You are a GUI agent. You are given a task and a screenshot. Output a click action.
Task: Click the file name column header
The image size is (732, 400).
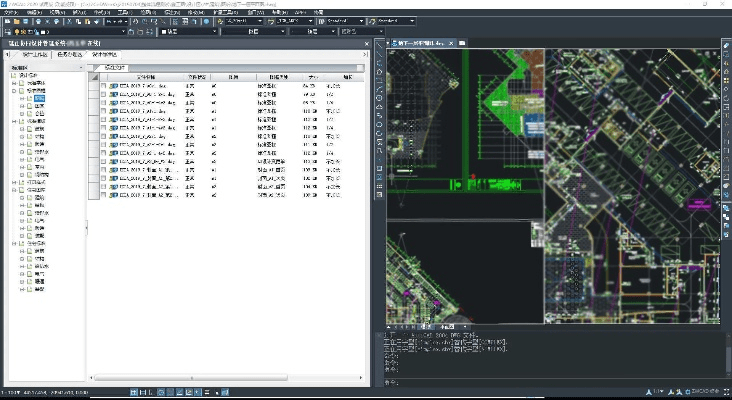pyautogui.click(x=145, y=76)
